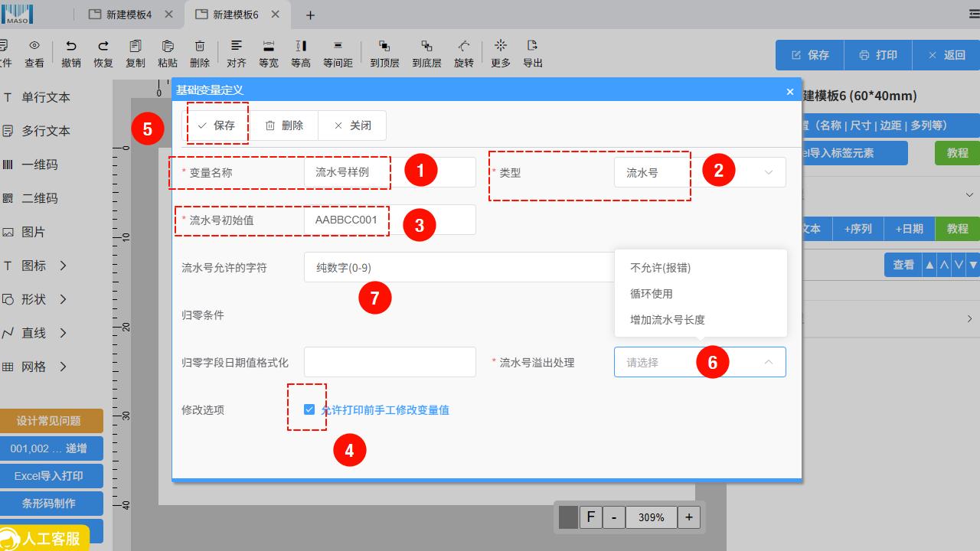The image size is (980, 551).
Task: Click the 流水号初始值 input field
Action: 390,220
